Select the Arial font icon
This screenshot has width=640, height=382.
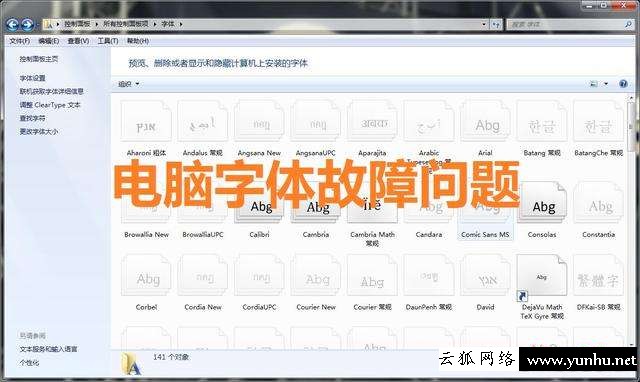coord(485,122)
